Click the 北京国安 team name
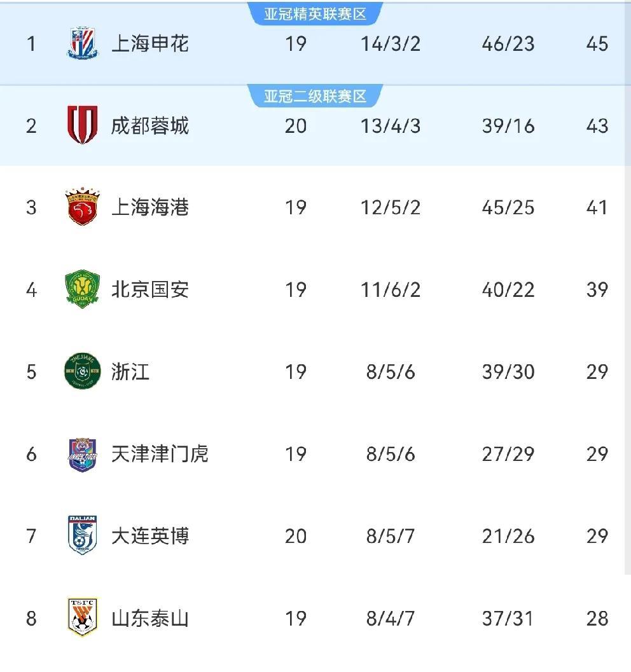The image size is (631, 672). pyautogui.click(x=150, y=290)
